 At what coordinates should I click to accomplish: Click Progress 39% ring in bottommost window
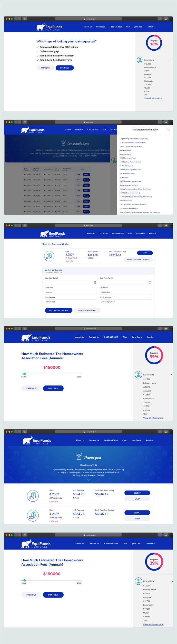154,562
